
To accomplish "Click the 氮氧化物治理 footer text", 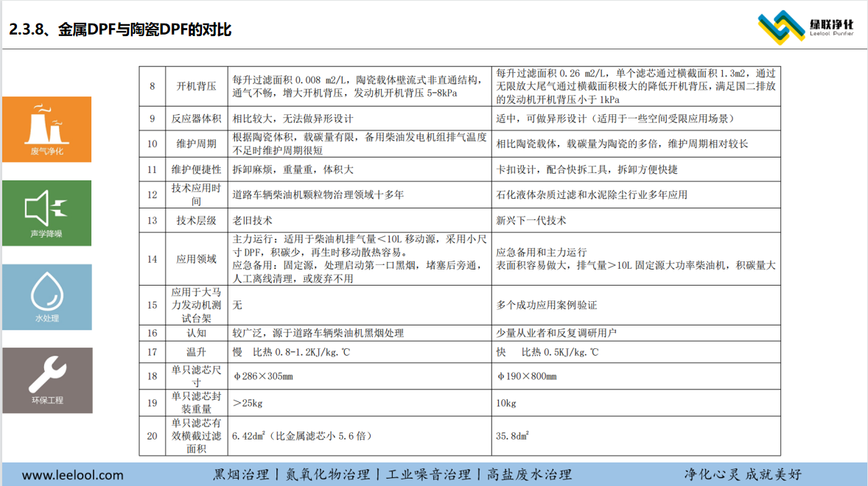I will click(x=327, y=475).
